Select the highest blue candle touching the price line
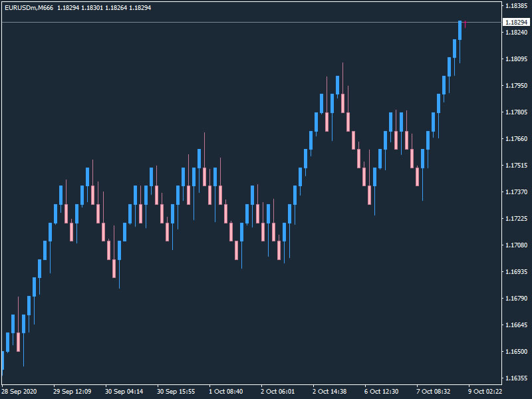 [x=460, y=30]
